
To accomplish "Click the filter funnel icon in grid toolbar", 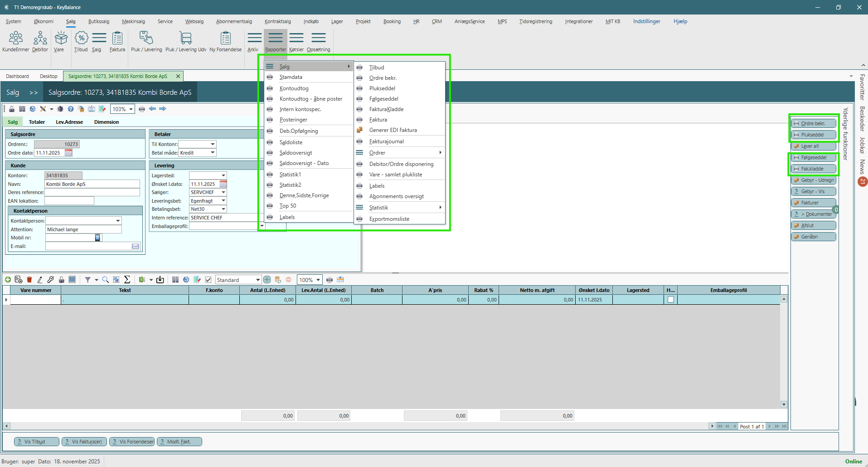I will (87, 280).
